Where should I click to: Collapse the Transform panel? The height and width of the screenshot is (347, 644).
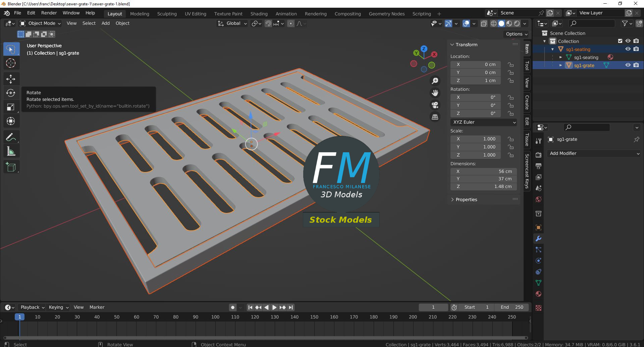coord(452,45)
